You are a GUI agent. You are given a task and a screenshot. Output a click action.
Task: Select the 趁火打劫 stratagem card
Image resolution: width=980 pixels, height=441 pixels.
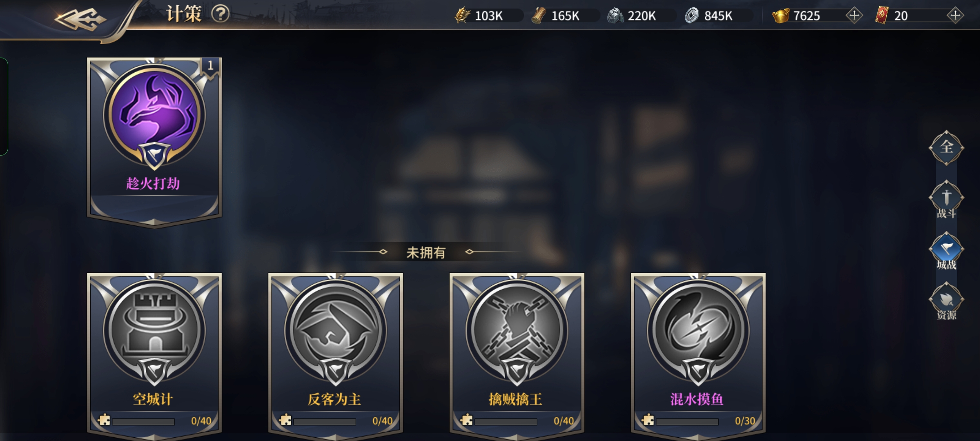(x=154, y=142)
